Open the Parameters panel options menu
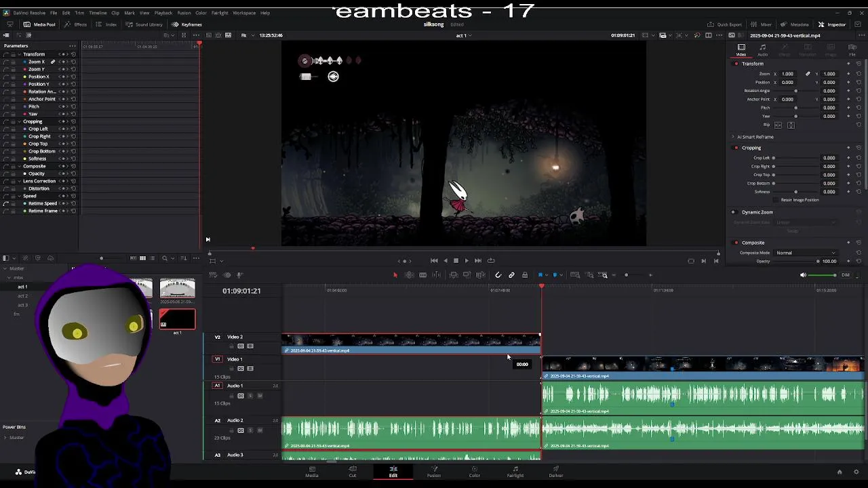The width and height of the screenshot is (868, 488). 71,45
